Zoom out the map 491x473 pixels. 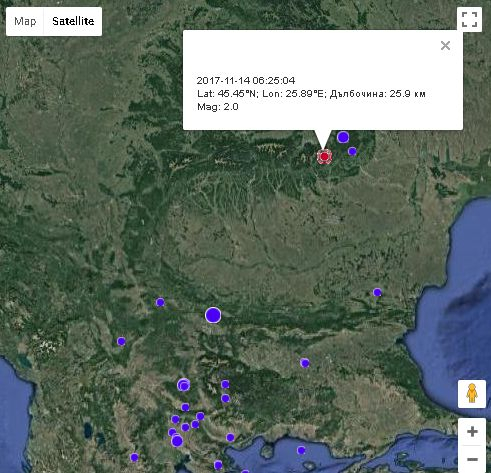pyautogui.click(x=472, y=459)
